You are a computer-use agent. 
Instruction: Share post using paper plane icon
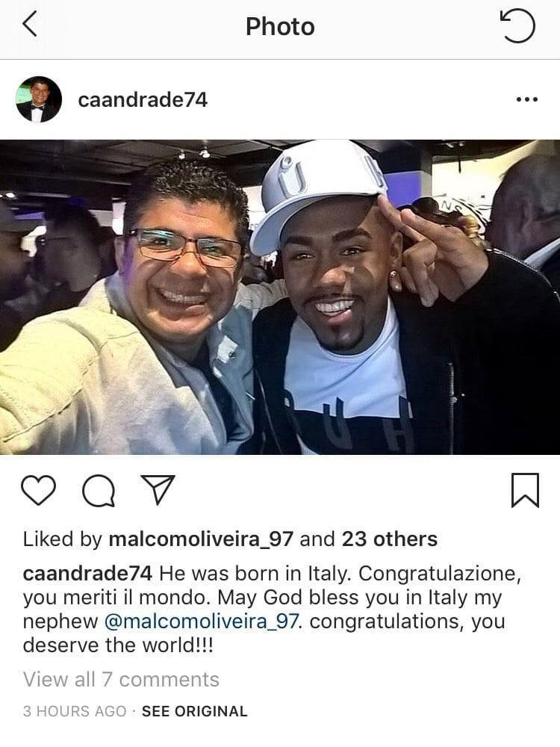click(x=158, y=489)
